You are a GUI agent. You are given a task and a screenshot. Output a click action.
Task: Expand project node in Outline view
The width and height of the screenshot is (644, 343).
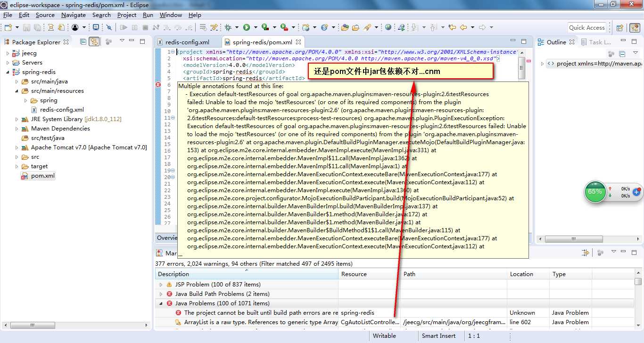pyautogui.click(x=542, y=64)
